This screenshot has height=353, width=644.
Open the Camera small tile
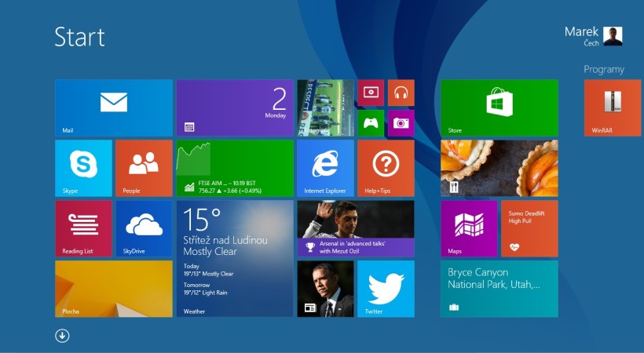pyautogui.click(x=401, y=123)
